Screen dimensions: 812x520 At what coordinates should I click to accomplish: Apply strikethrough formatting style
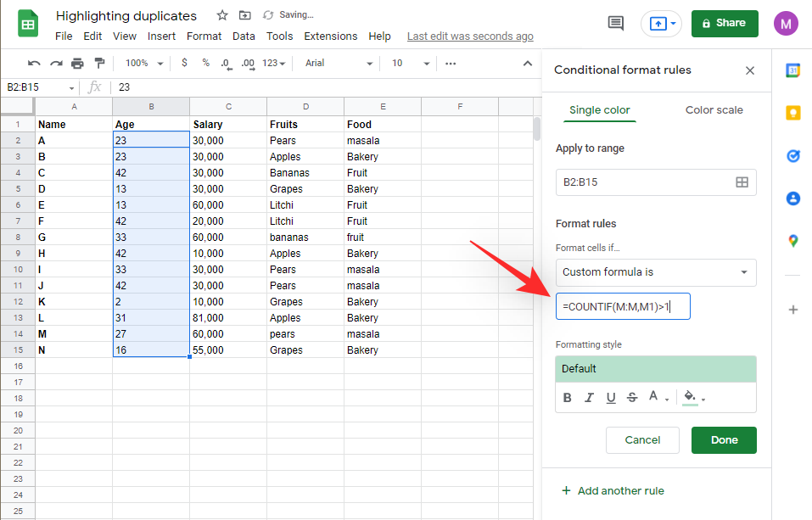pyautogui.click(x=632, y=397)
